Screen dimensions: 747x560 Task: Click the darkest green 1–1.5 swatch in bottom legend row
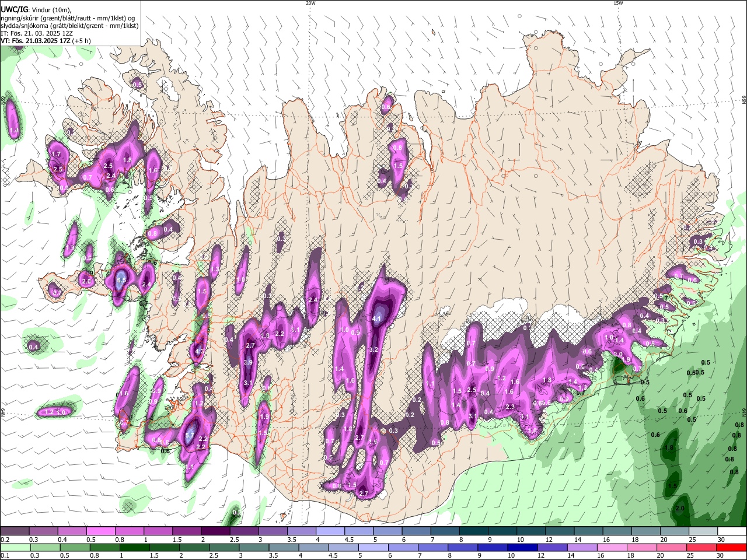coord(134,548)
